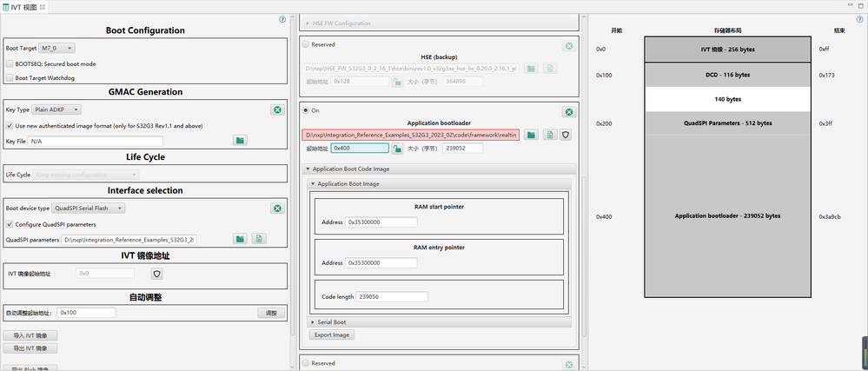Enable BOOTSEQ Secured boot mode checkbox

click(10, 63)
